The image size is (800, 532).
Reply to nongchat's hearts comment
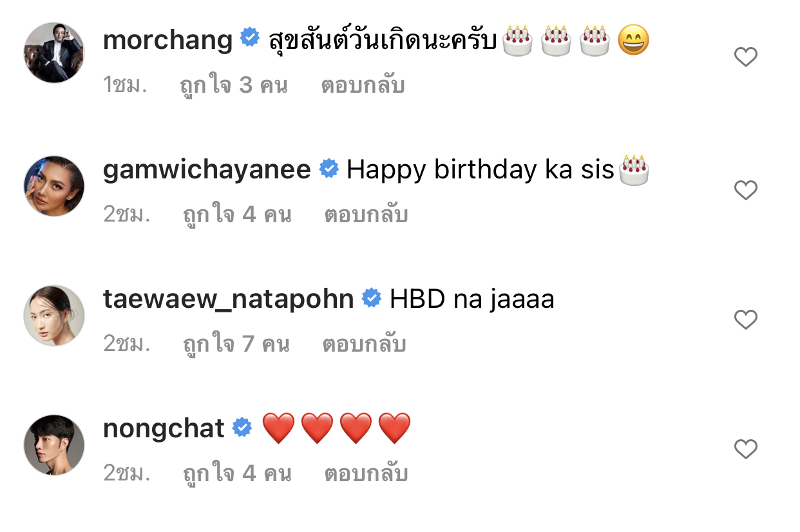pyautogui.click(x=366, y=473)
